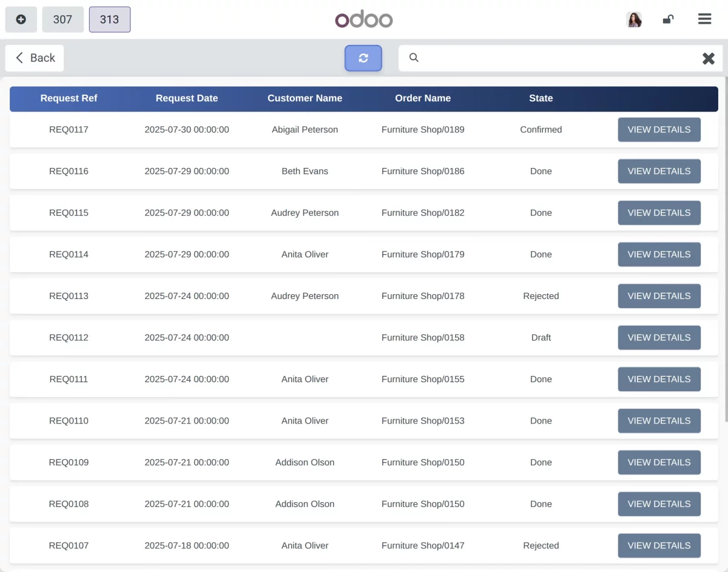728x572 pixels.
Task: Click the Customer Name column header
Action: tap(305, 98)
